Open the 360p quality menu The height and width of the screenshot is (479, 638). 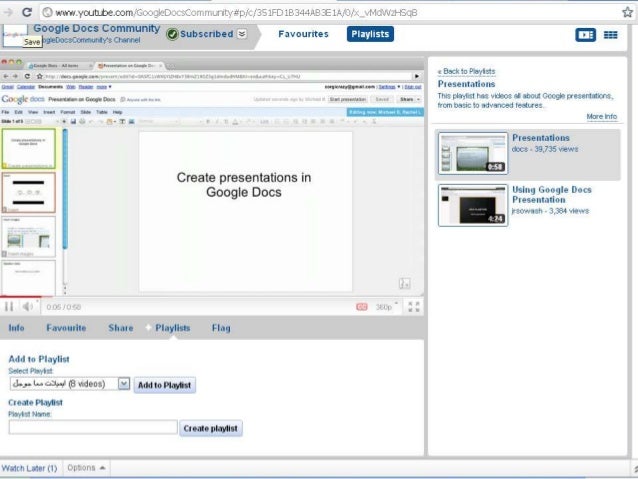[x=386, y=306]
